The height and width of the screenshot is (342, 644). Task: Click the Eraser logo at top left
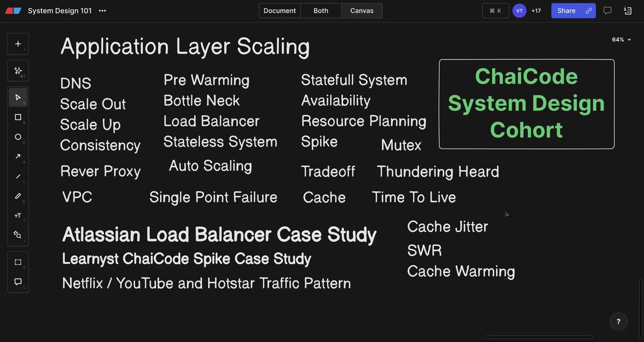[13, 11]
